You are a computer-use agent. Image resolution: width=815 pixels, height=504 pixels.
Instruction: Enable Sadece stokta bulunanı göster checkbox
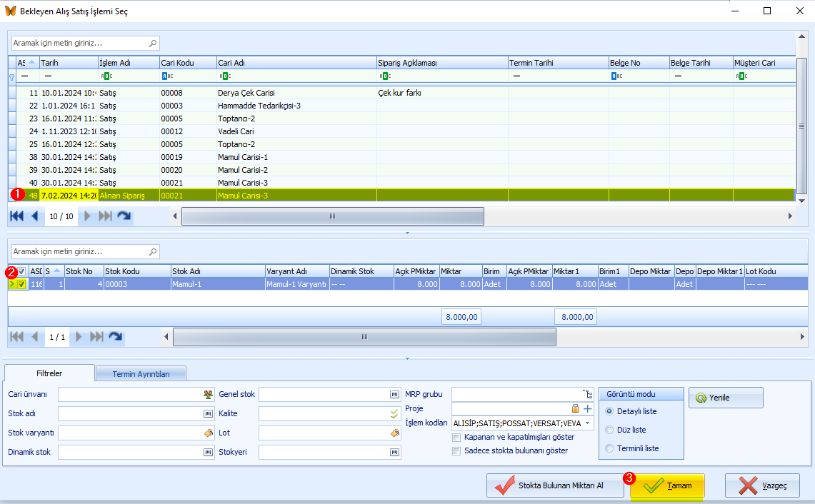(x=456, y=451)
